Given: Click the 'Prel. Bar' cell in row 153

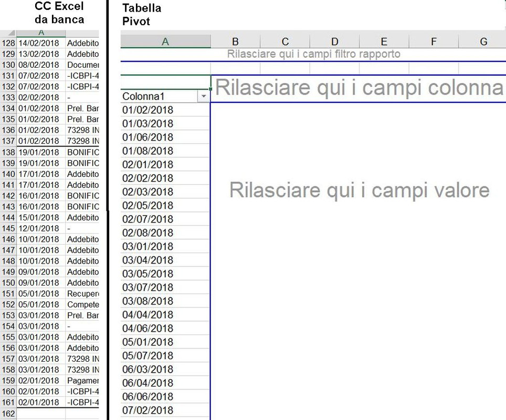Looking at the screenshot, I should click(x=82, y=316).
